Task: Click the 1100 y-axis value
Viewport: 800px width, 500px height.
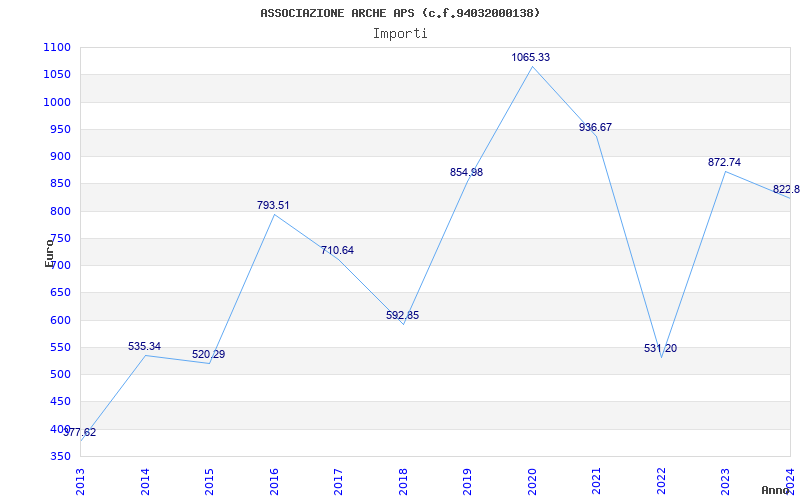Action: [56, 47]
